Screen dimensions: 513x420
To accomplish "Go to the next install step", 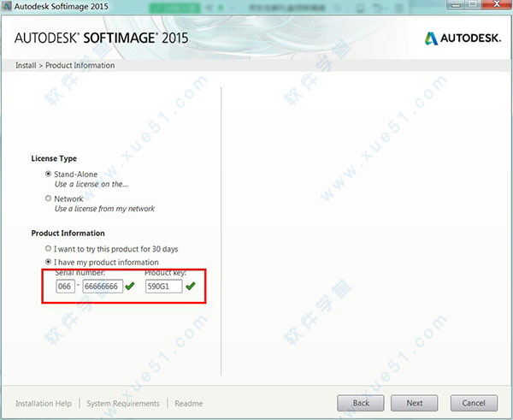I will 414,403.
